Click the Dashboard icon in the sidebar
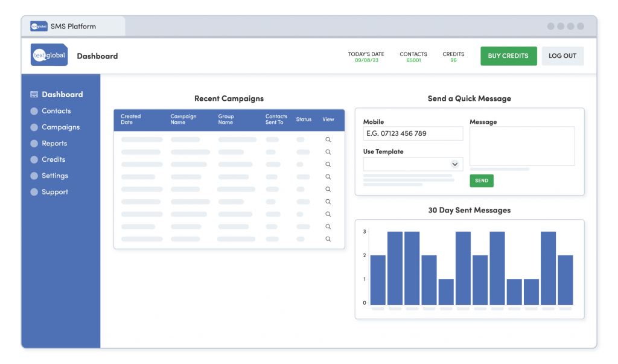This screenshot has height=364, width=618. click(x=34, y=95)
